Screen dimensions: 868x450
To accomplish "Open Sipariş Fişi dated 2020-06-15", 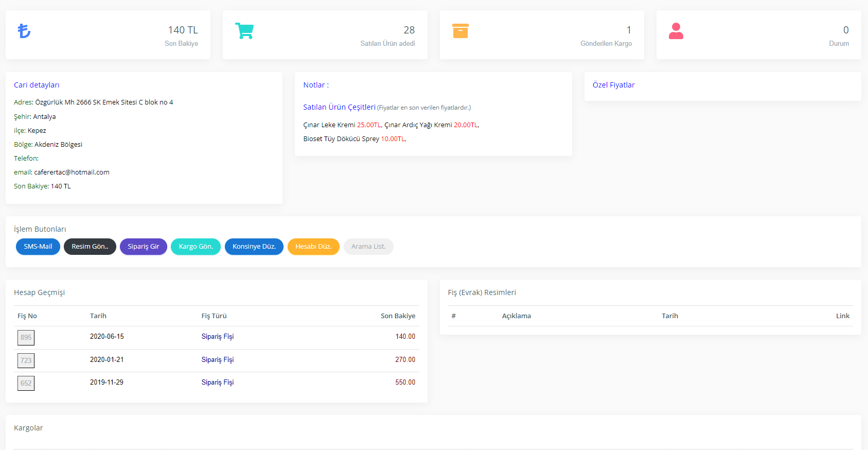I will [x=217, y=337].
